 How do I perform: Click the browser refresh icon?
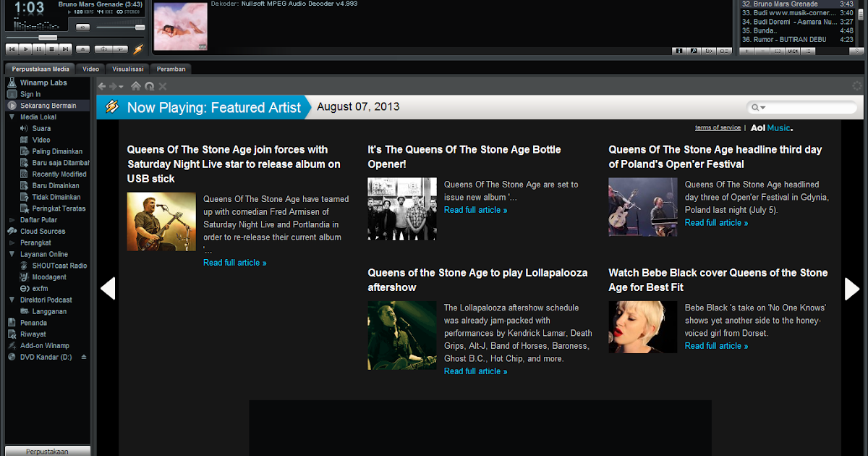pyautogui.click(x=150, y=86)
